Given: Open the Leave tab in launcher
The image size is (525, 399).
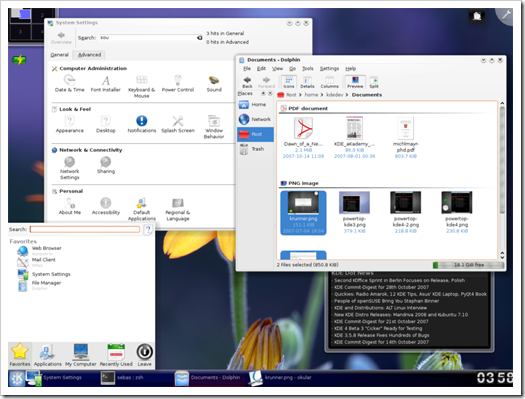Looking at the screenshot, I should tap(144, 355).
